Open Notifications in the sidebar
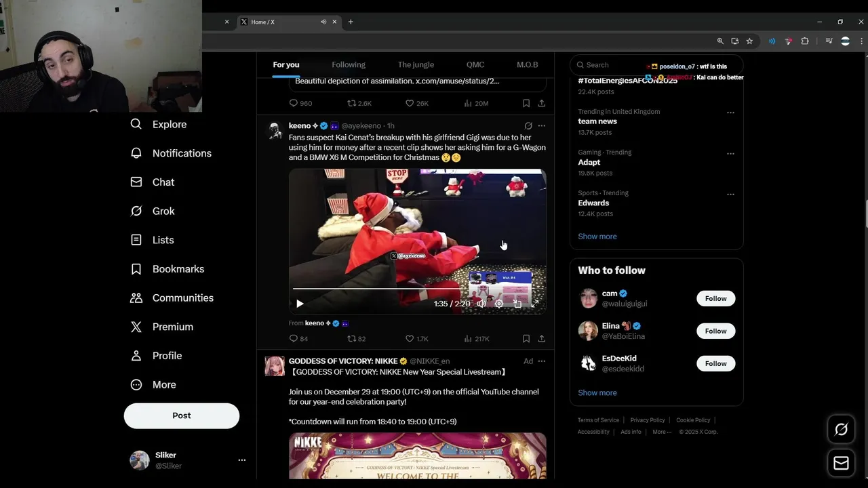868x488 pixels. [171, 153]
